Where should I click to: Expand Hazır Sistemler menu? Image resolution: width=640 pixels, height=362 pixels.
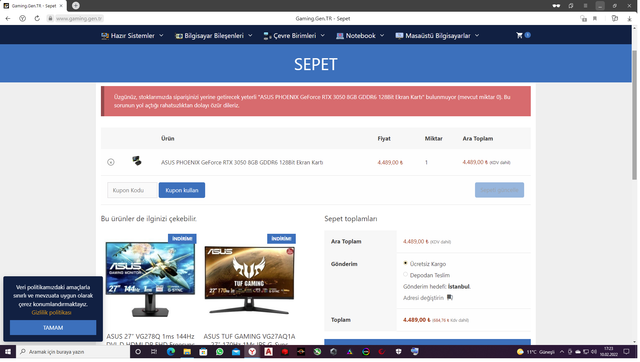click(132, 36)
